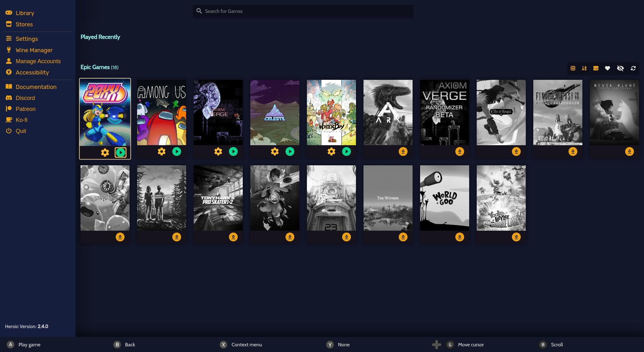Image resolution: width=644 pixels, height=352 pixels.
Task: Open Wonder Boy settings gear
Action: click(331, 151)
